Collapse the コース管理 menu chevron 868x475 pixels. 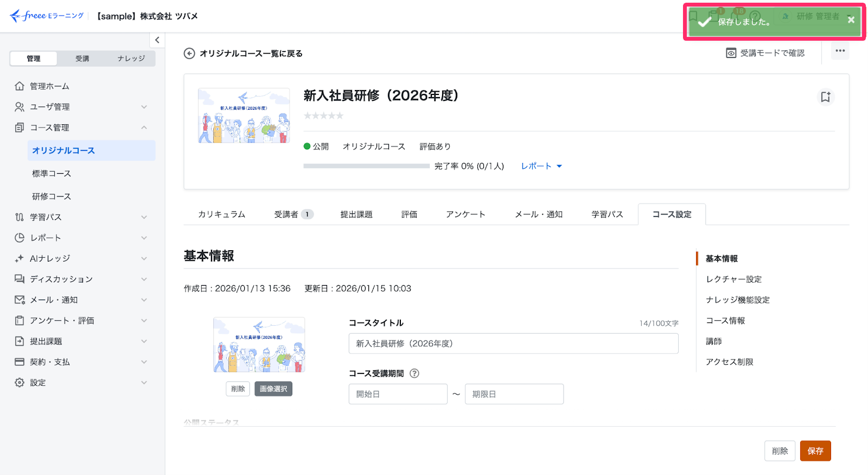(x=144, y=128)
